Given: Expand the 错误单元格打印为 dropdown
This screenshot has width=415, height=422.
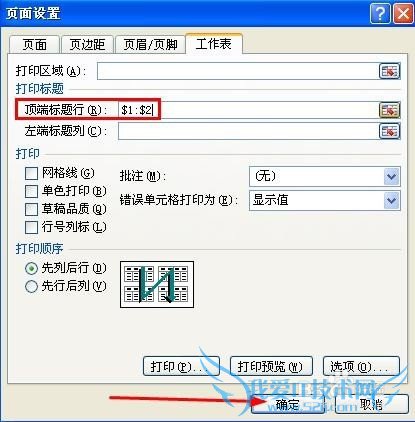Looking at the screenshot, I should (391, 200).
